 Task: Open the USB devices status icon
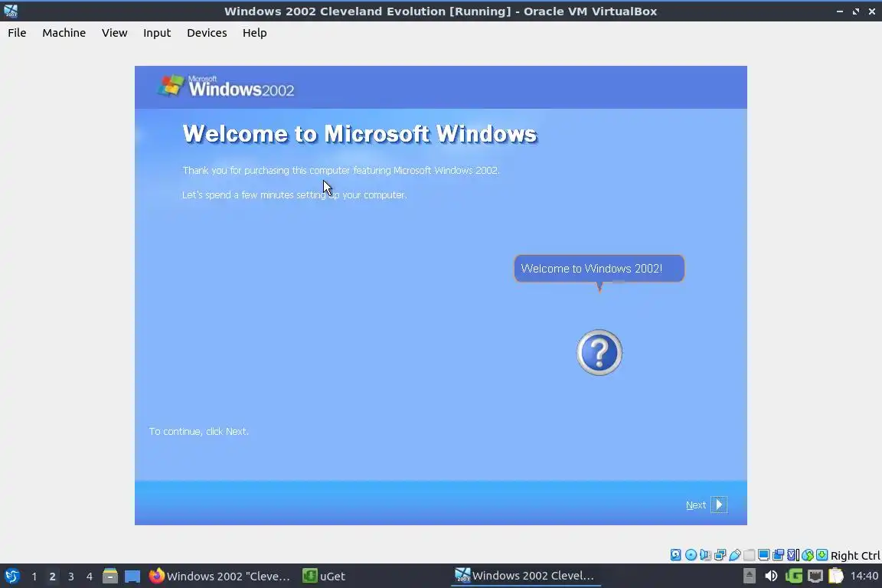point(735,555)
